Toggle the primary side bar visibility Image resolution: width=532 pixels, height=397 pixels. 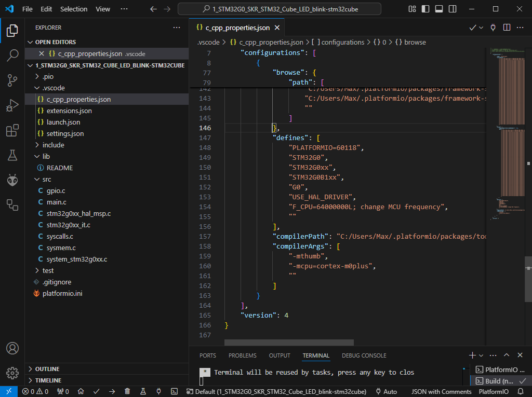tap(425, 9)
